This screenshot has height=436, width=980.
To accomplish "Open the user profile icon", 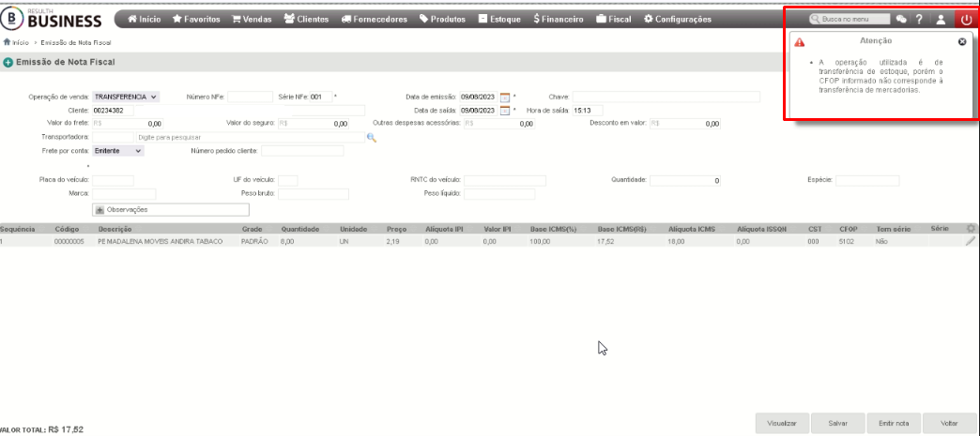I will [x=941, y=20].
